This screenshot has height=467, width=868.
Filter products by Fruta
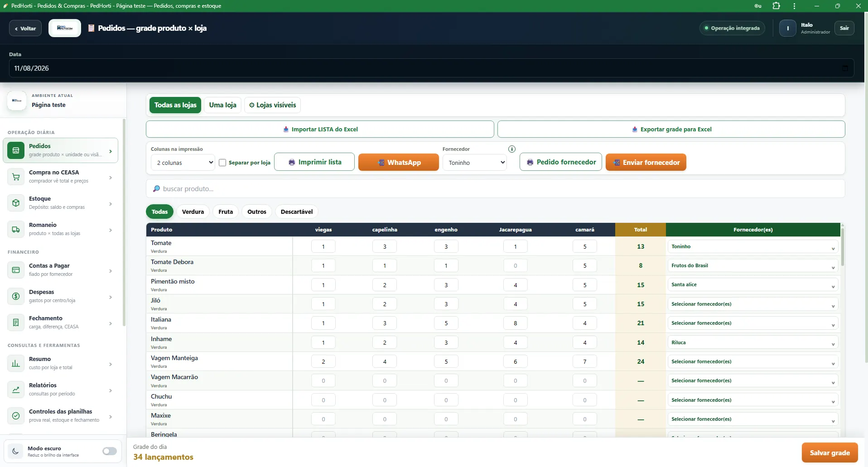point(226,212)
